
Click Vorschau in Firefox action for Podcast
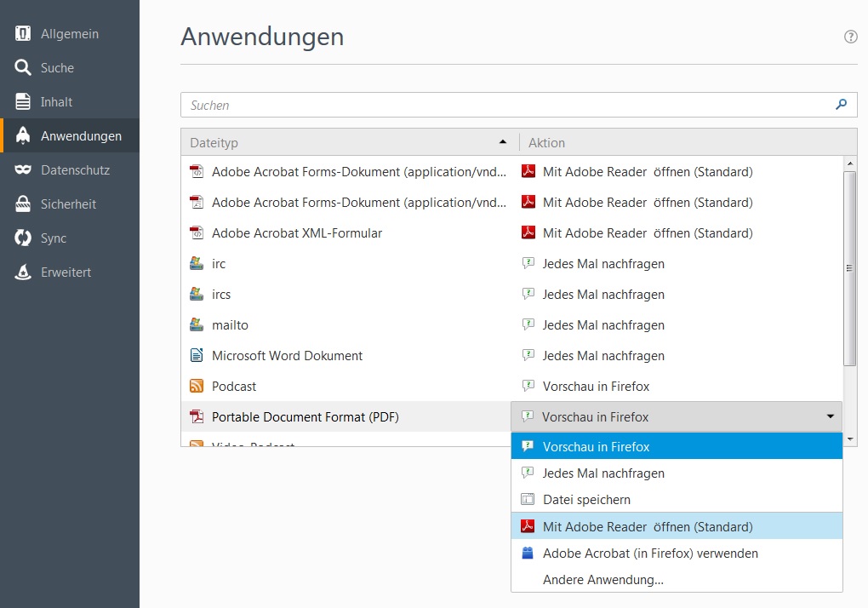tap(596, 386)
